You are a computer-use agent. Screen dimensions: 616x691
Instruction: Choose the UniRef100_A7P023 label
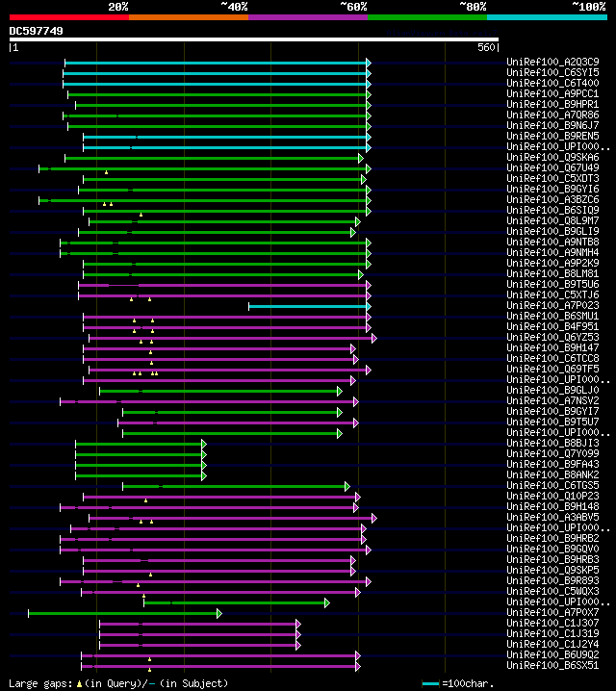point(552,305)
